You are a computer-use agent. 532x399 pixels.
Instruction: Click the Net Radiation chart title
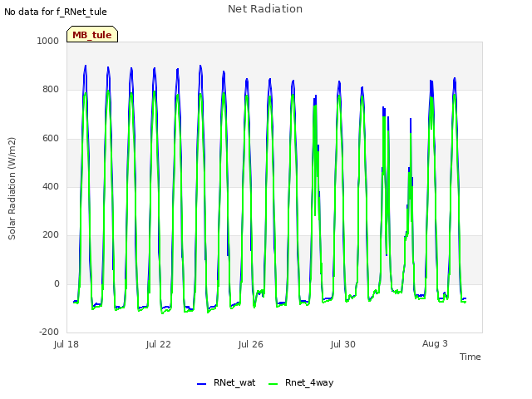click(265, 9)
